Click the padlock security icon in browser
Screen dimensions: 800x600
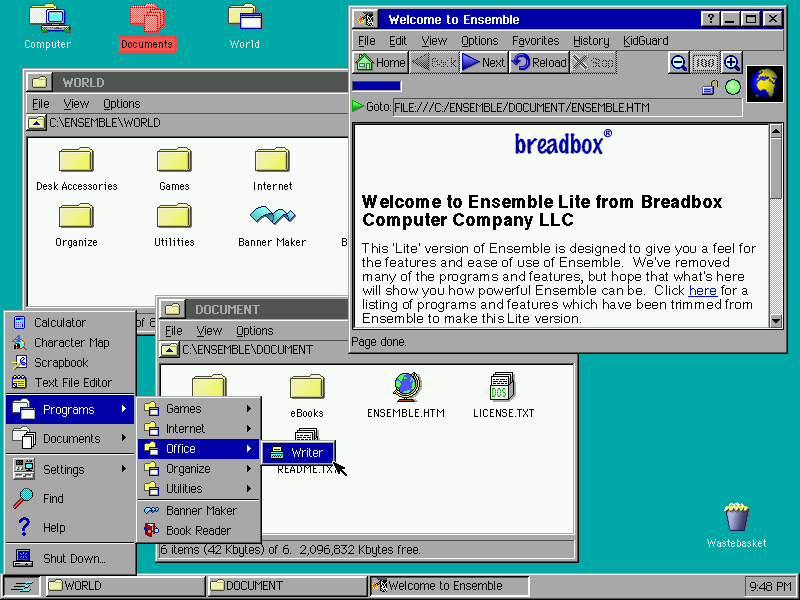coord(710,88)
